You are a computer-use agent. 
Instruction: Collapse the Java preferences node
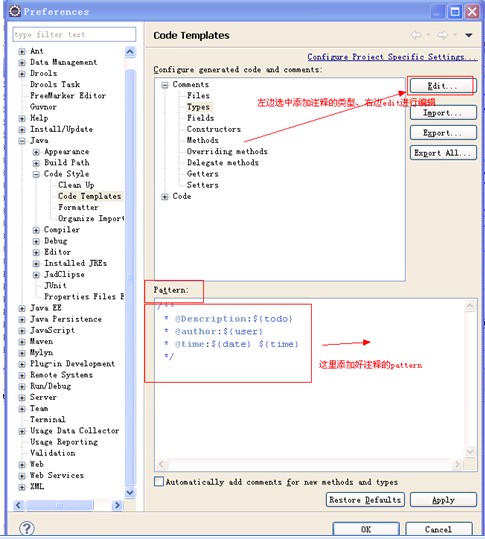tap(22, 141)
